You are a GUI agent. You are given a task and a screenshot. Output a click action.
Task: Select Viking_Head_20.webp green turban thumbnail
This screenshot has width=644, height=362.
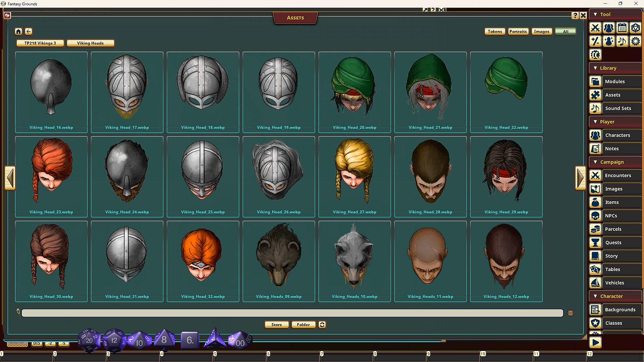(x=355, y=92)
